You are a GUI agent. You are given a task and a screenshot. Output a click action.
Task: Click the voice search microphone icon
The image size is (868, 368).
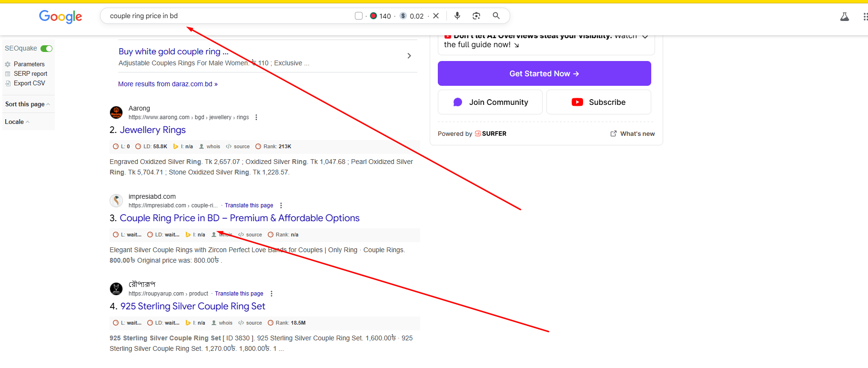pos(457,16)
